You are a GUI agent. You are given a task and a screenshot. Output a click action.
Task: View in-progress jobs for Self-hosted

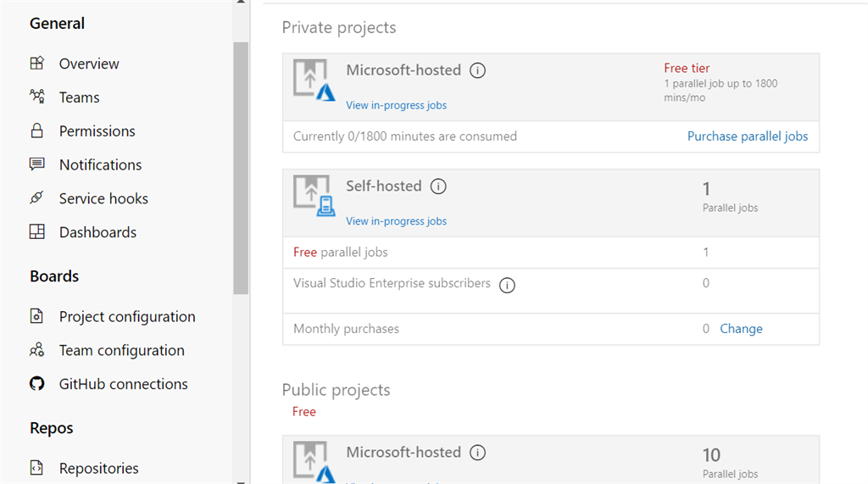tap(397, 221)
